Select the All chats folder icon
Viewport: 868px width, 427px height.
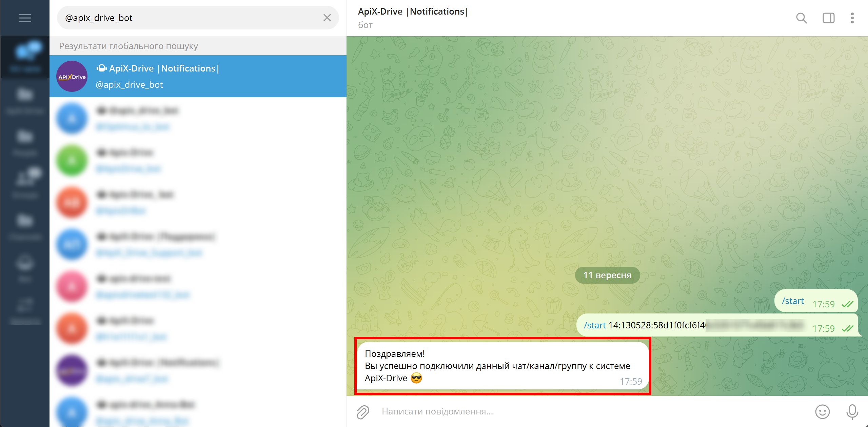pos(25,57)
